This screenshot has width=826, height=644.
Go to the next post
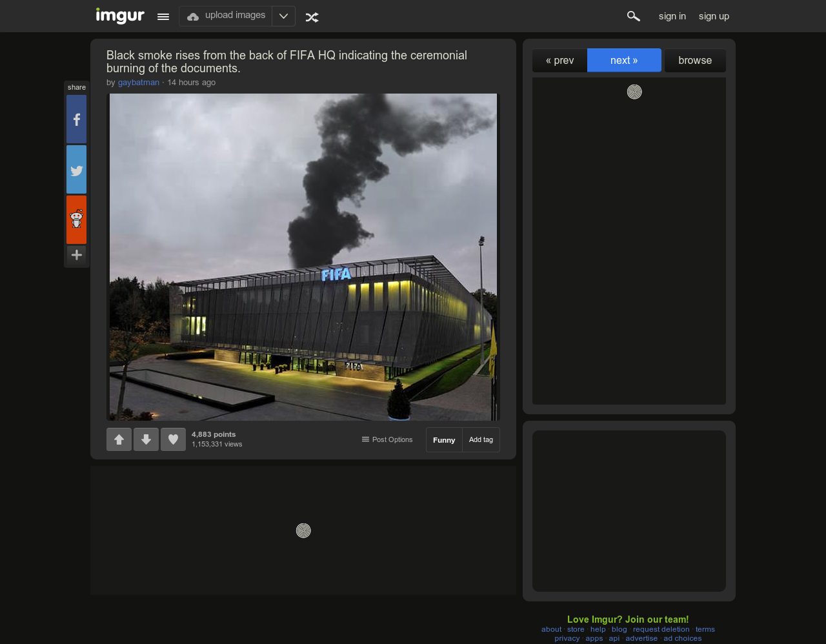(x=624, y=60)
